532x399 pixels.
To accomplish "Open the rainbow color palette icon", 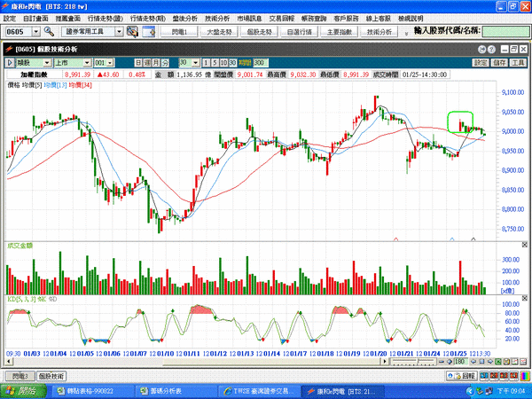I will click(525, 376).
